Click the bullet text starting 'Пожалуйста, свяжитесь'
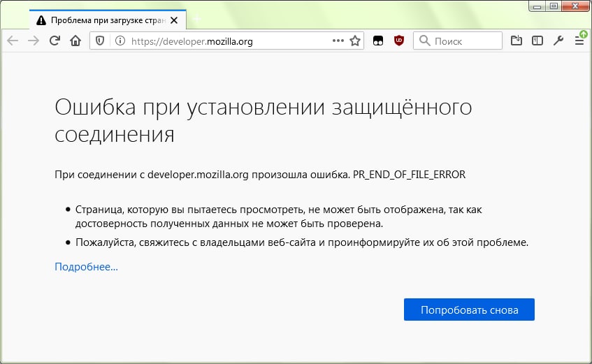592x364 pixels. [302, 242]
